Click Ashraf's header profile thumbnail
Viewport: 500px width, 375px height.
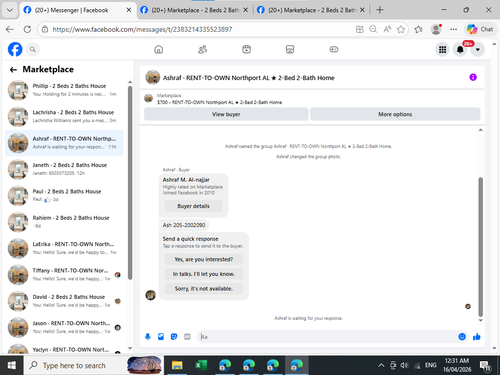153,77
